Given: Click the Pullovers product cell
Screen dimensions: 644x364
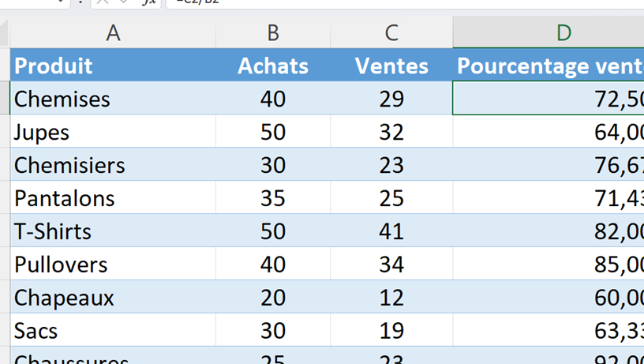Looking at the screenshot, I should coord(113,265).
